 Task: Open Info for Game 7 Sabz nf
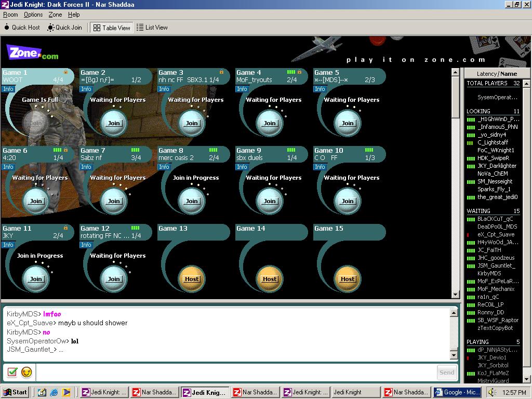[86, 167]
